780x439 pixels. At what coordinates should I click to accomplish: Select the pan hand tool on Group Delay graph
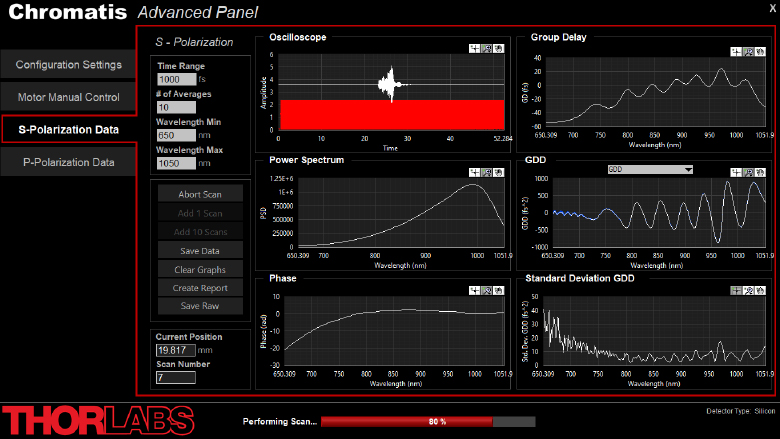762,48
